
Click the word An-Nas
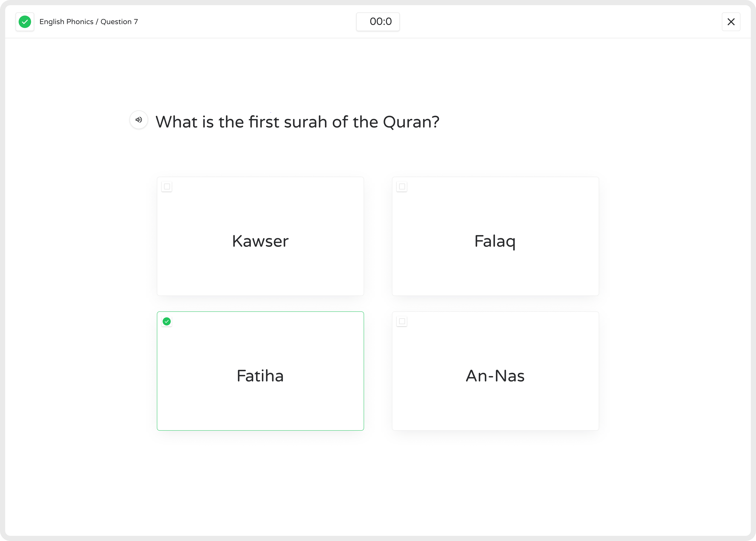pyautogui.click(x=495, y=376)
